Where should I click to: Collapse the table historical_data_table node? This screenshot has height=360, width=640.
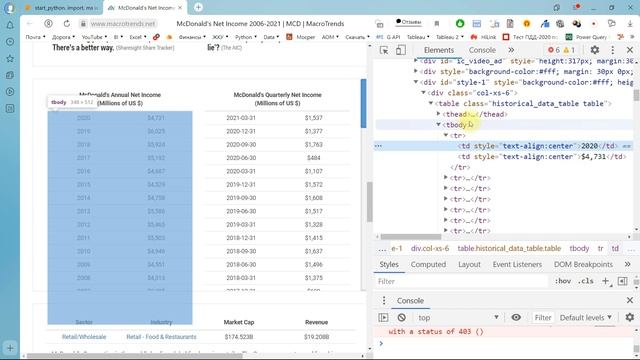pyautogui.click(x=431, y=103)
